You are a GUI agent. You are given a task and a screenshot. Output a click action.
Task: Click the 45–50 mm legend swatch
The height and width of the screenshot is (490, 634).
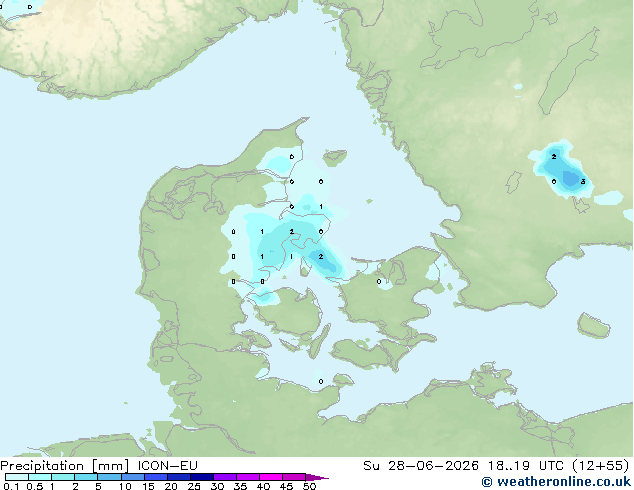point(294,477)
